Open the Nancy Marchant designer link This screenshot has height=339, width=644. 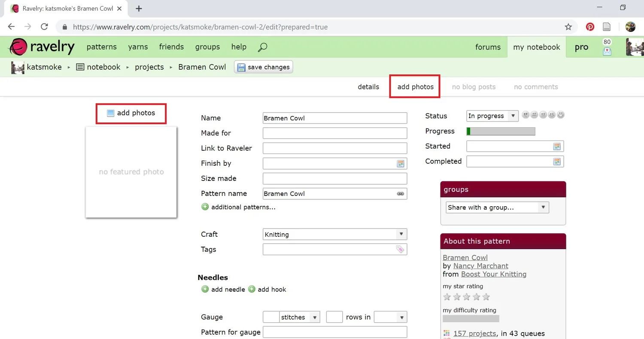(481, 266)
